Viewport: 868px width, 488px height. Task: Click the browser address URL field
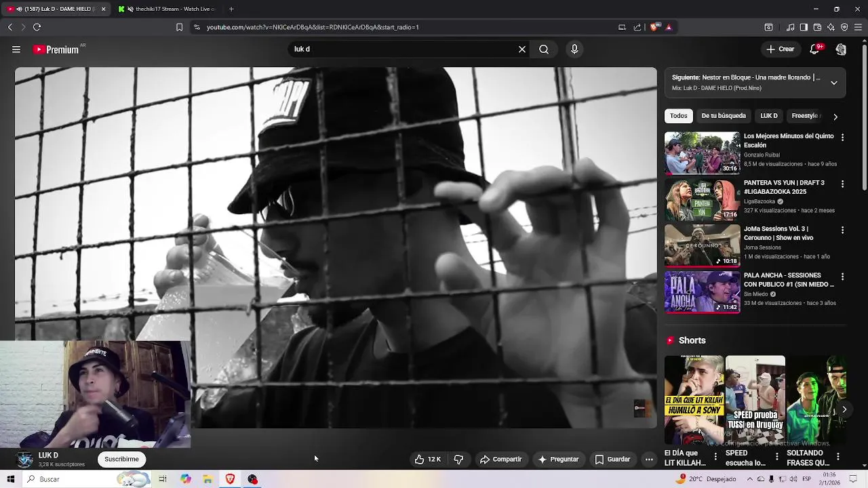click(x=407, y=27)
